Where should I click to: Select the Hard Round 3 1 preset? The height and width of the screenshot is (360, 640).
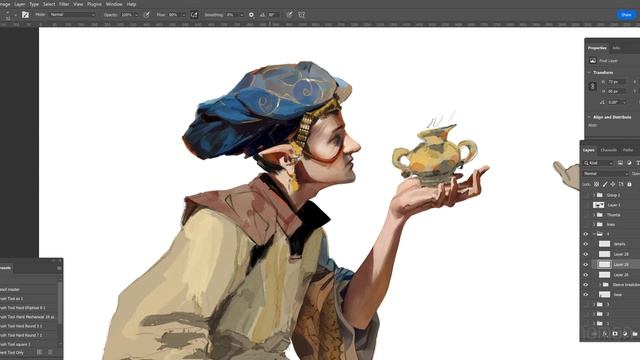pos(28,326)
